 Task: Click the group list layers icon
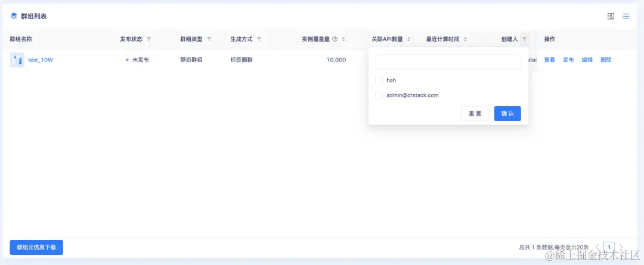pyautogui.click(x=14, y=16)
